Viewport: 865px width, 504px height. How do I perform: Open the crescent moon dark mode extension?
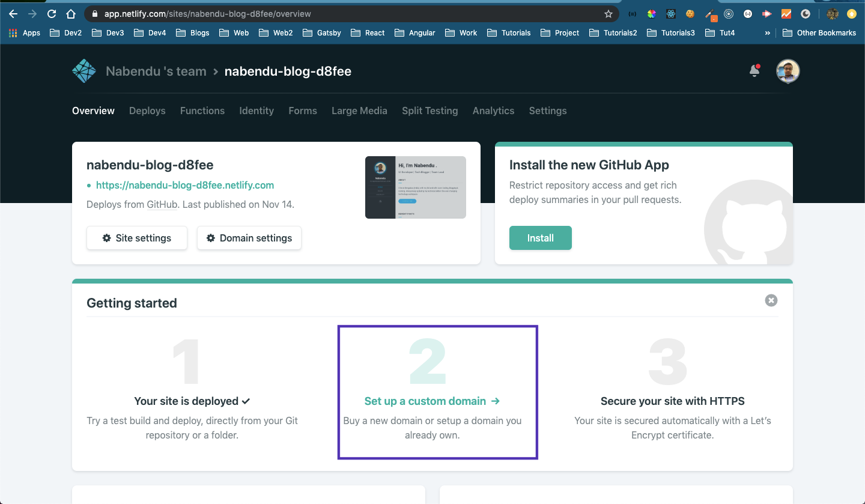click(x=806, y=14)
